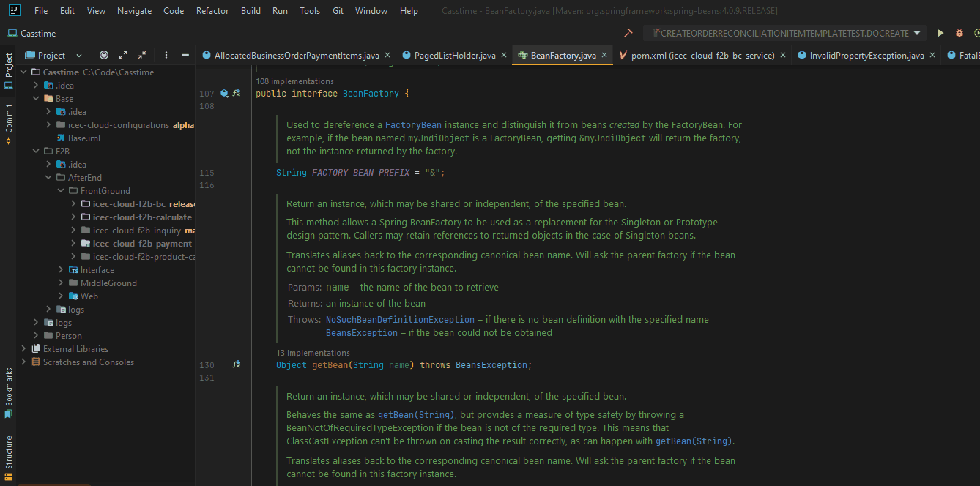
Task: Close the InvalidPropertyException.java tab
Action: (932, 54)
